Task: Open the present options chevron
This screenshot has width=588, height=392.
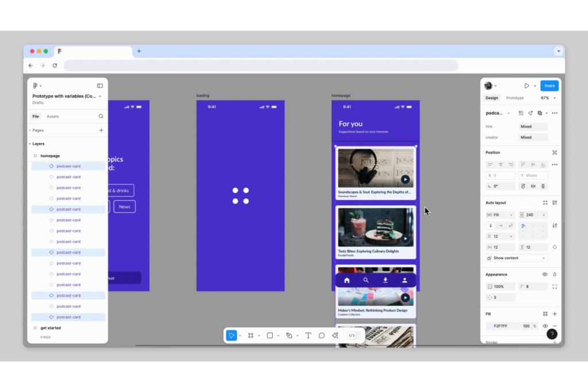Action: [x=535, y=86]
